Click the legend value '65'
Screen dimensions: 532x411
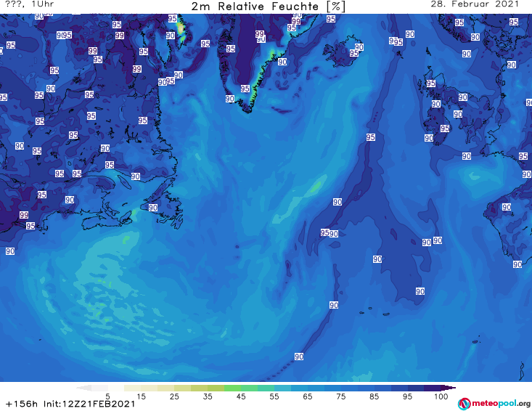(x=308, y=396)
